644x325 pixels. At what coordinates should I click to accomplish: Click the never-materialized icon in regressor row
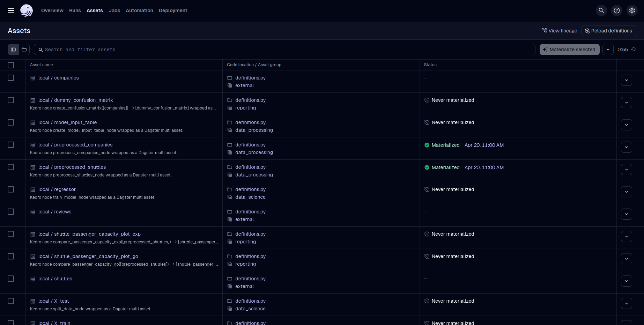click(x=427, y=189)
